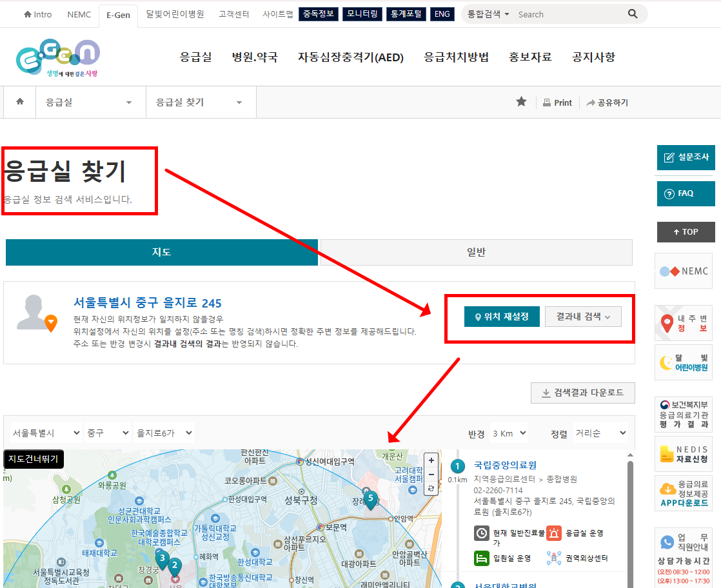Viewport: 721px width, 588px height.
Task: Expand the 결과내 검색 dropdown
Action: click(x=583, y=317)
